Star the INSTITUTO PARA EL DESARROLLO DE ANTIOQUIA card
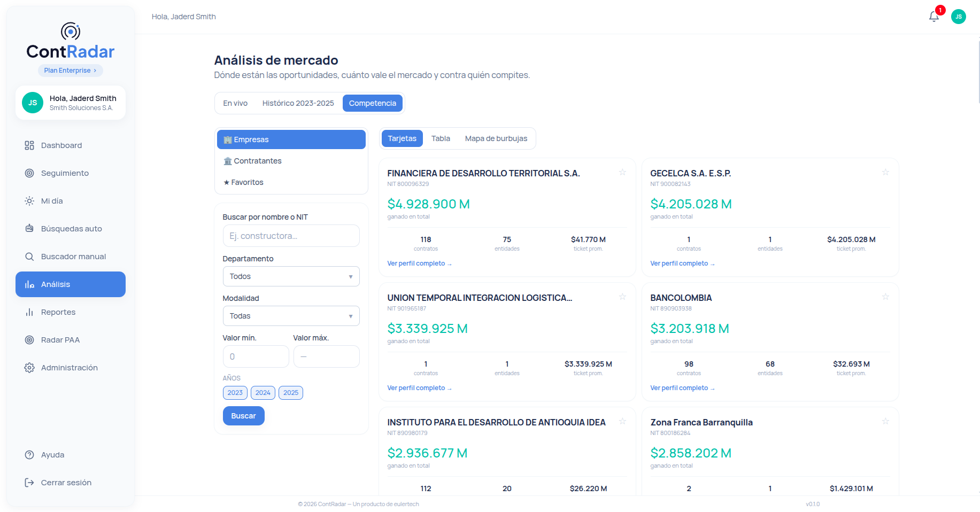This screenshot has width=980, height=512. [x=622, y=421]
